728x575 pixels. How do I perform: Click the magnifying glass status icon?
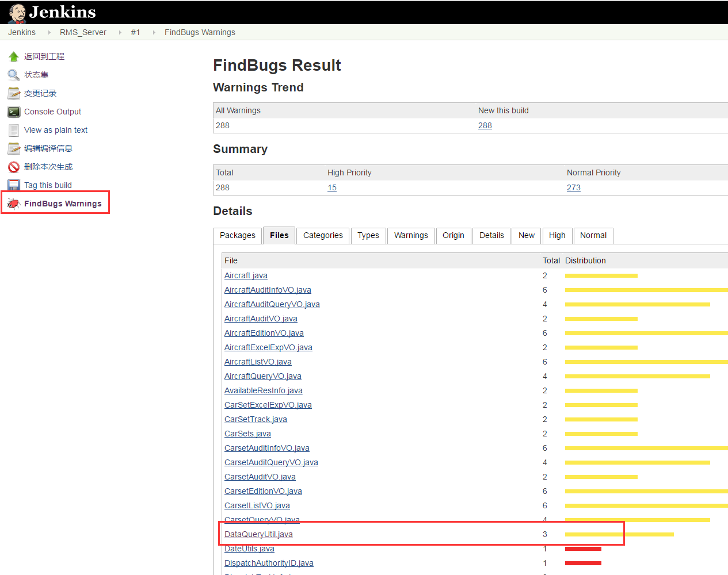(x=14, y=75)
